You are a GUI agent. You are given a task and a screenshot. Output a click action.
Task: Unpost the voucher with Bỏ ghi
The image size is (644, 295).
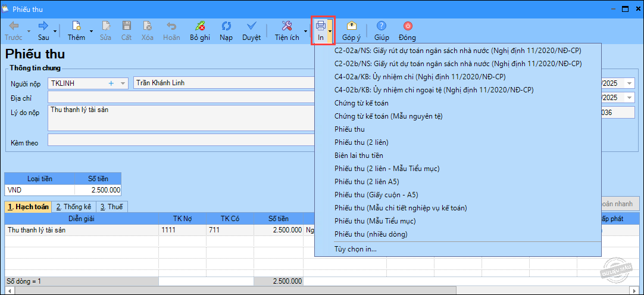[x=200, y=31]
